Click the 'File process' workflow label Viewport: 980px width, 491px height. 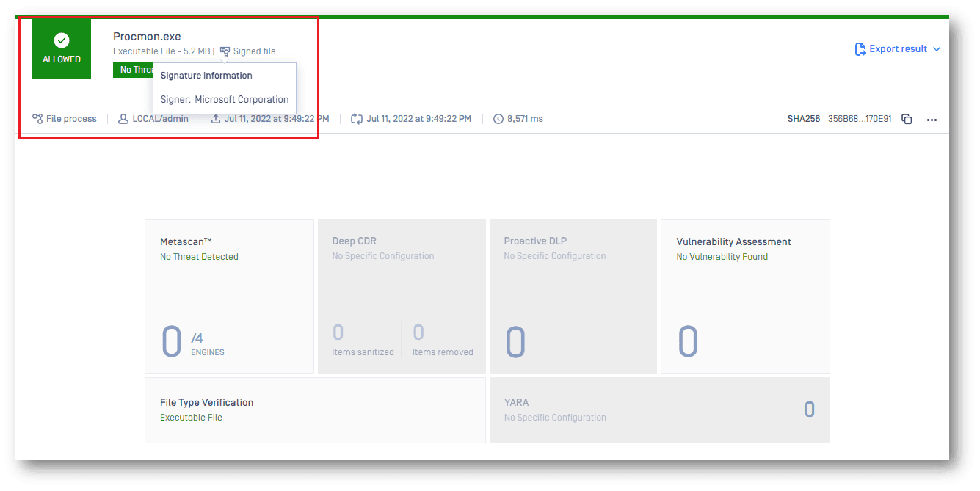(71, 118)
